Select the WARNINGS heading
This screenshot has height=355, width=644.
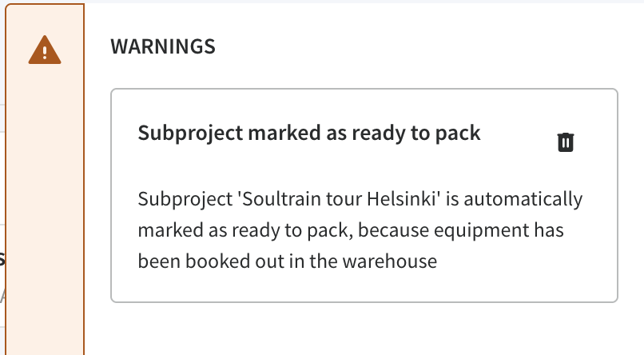[x=163, y=46]
